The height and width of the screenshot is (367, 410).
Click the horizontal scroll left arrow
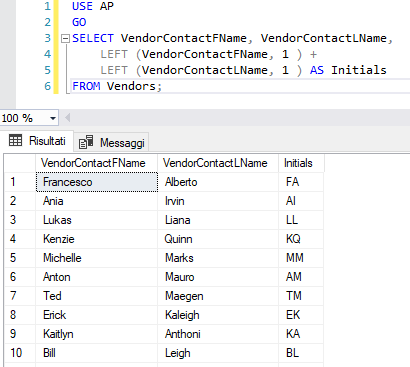pos(68,118)
